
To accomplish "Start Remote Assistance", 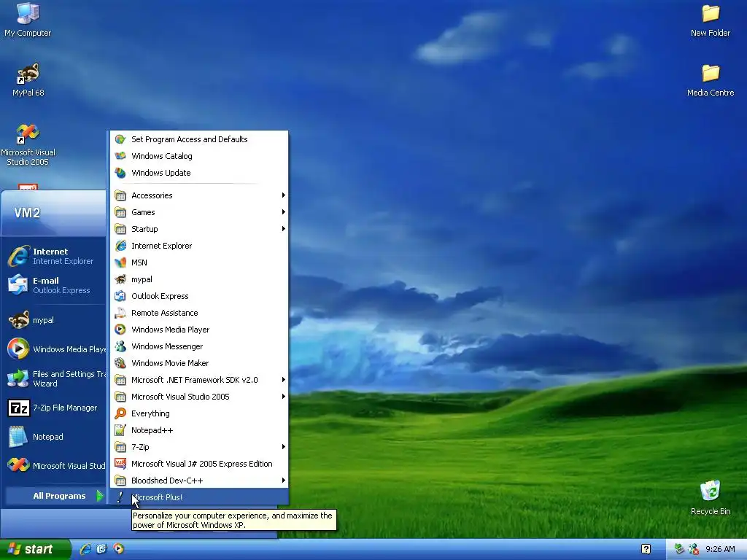I will click(199, 313).
